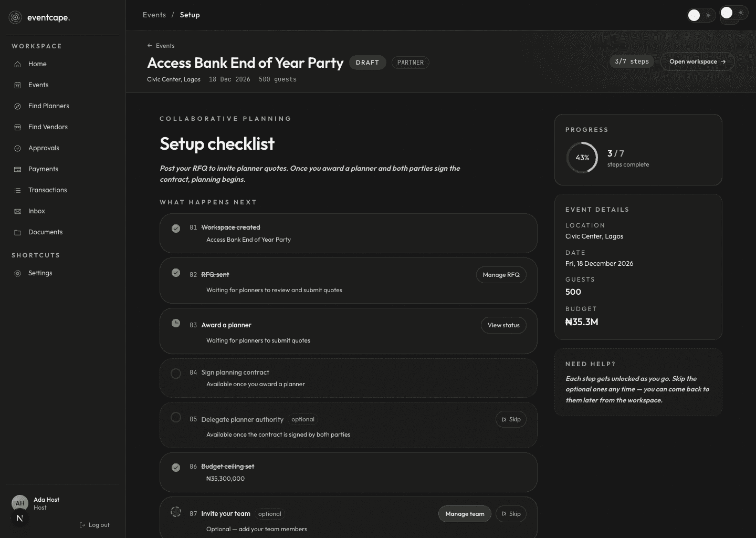Open Manage team on step 07
The height and width of the screenshot is (538, 756).
coord(465,514)
